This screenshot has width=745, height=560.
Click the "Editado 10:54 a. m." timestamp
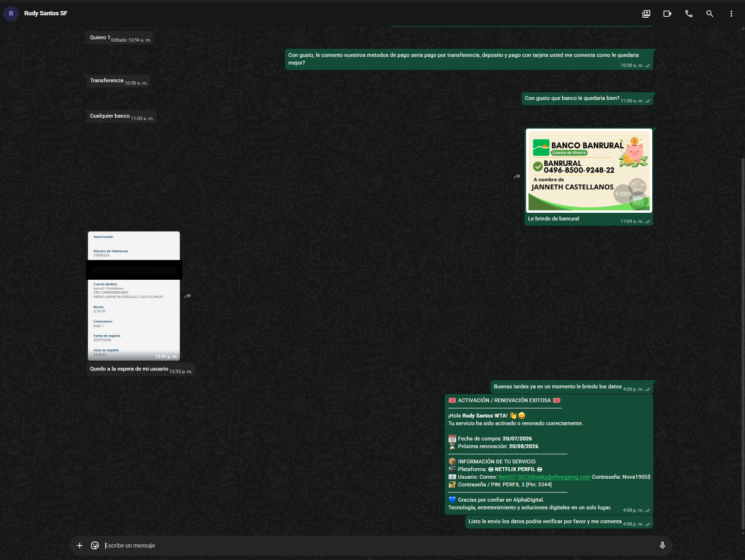[x=131, y=40]
